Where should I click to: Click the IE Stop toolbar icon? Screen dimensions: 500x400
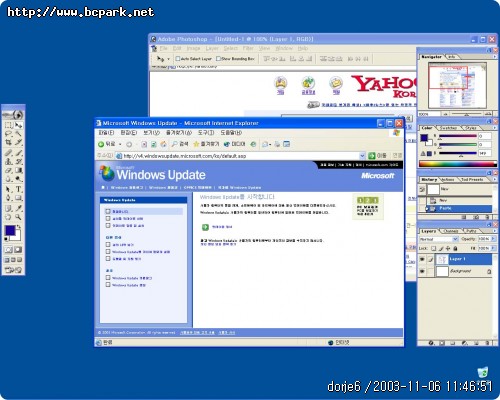(x=144, y=144)
